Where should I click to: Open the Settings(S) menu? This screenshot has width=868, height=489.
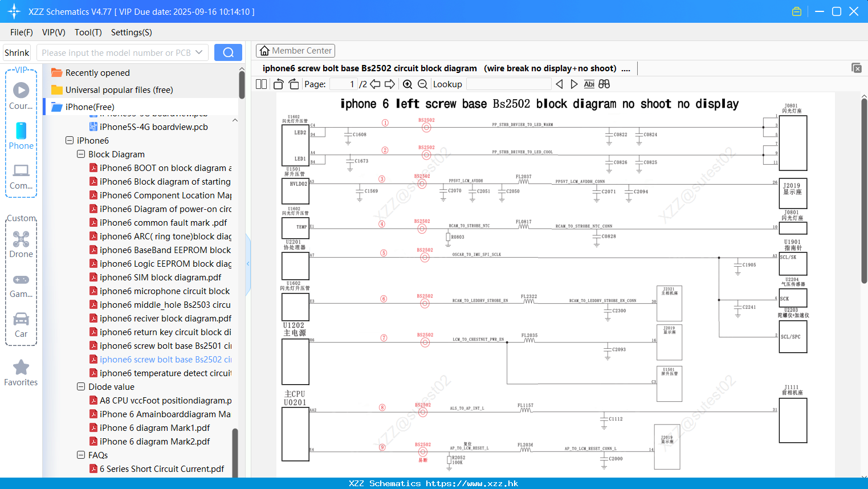click(132, 32)
